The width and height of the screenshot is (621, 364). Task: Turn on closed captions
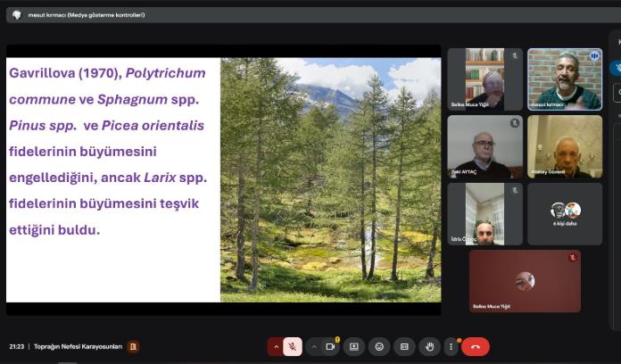click(x=404, y=346)
